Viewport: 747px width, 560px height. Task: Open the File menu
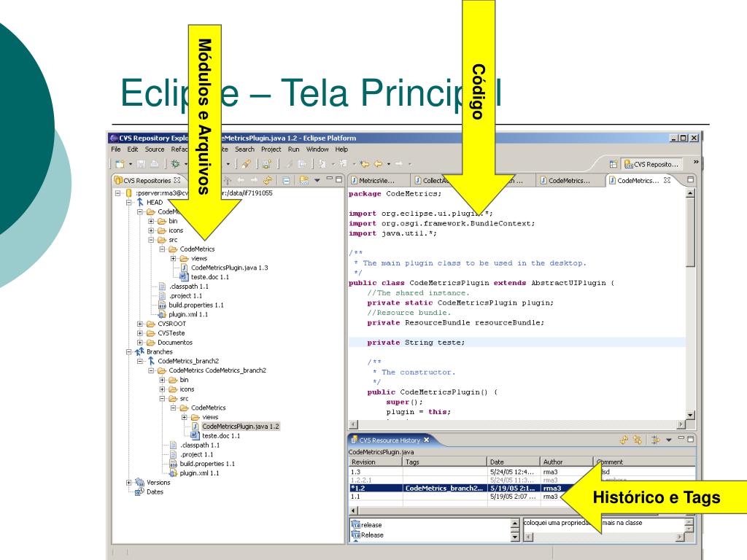116,149
